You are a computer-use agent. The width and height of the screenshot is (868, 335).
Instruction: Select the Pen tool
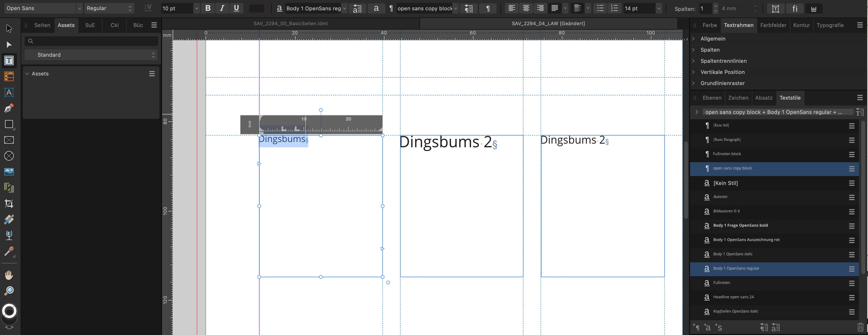point(9,108)
